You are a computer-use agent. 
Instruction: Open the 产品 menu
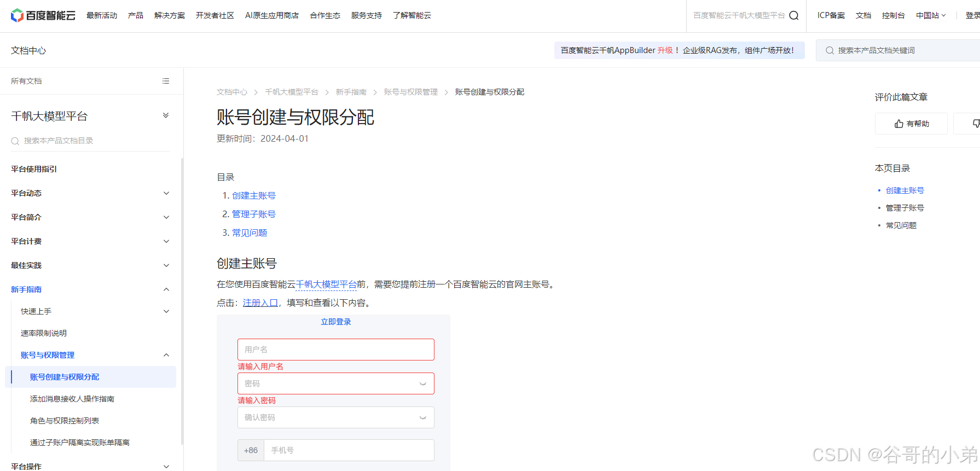(x=136, y=15)
